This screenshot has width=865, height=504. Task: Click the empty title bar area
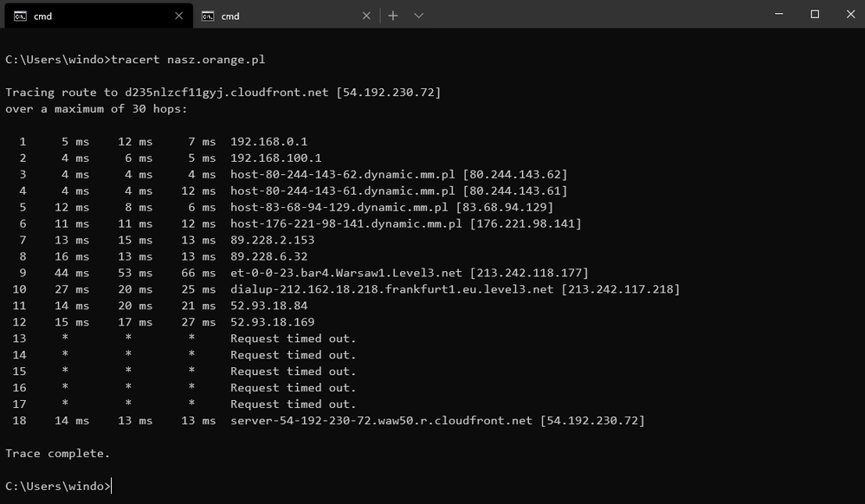pyautogui.click(x=589, y=15)
